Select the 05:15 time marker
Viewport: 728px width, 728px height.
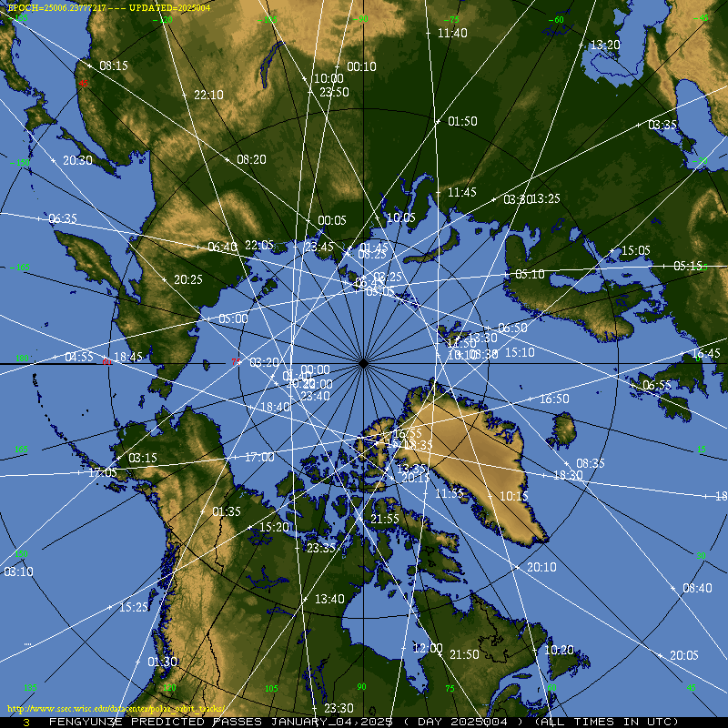pos(687,266)
